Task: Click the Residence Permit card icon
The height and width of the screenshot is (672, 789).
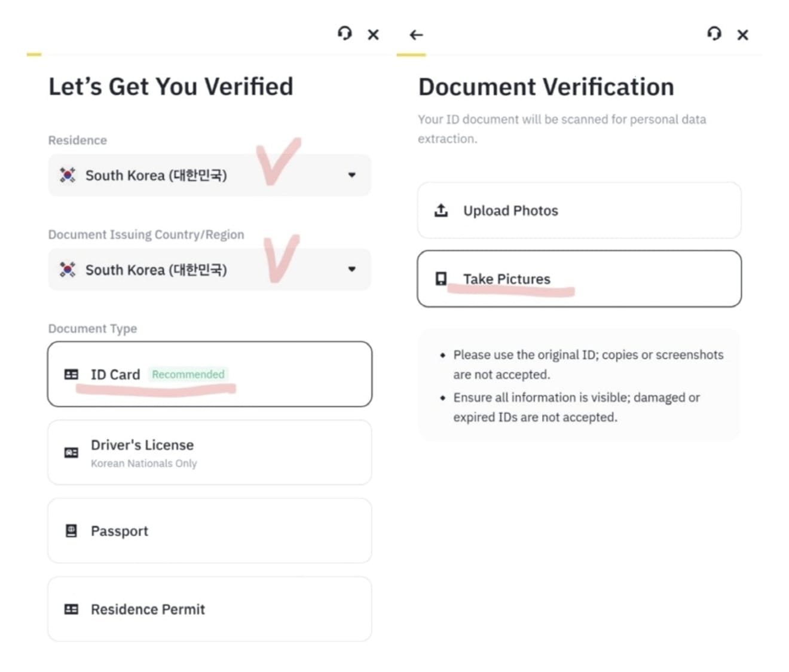Action: click(x=71, y=609)
